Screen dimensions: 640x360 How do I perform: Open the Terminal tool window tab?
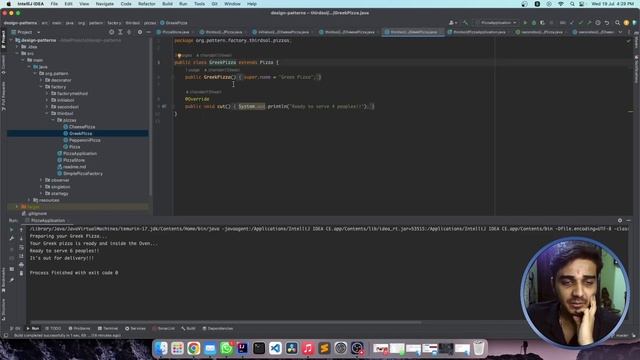click(x=108, y=329)
